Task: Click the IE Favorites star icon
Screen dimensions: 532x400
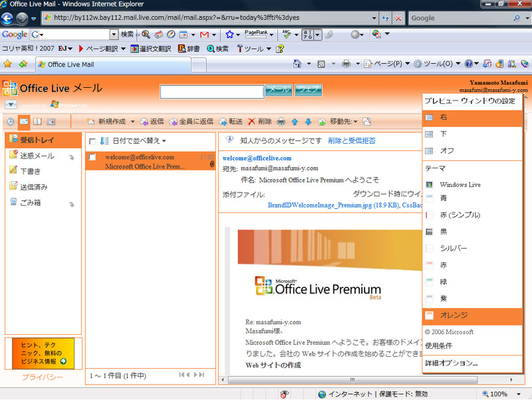Action: (x=7, y=64)
